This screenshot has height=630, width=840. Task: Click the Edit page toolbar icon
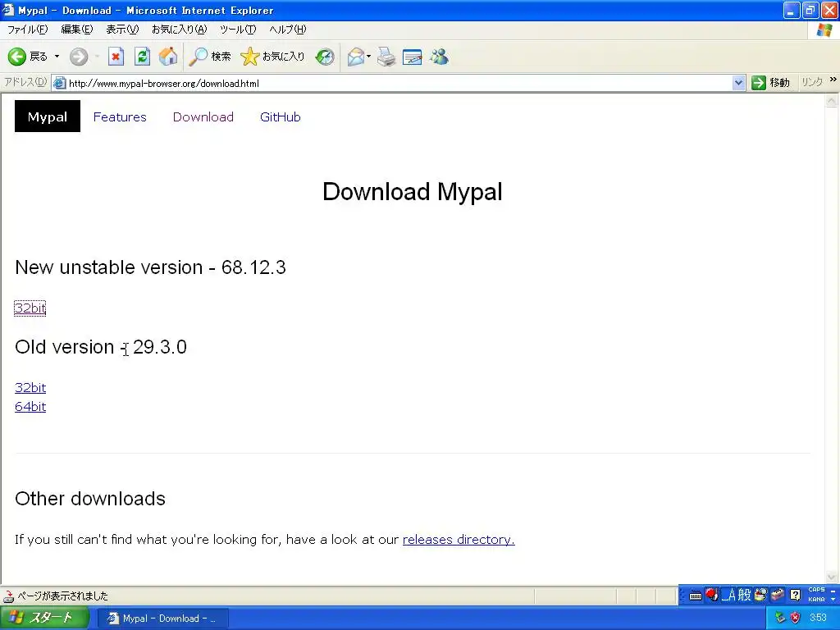click(412, 57)
